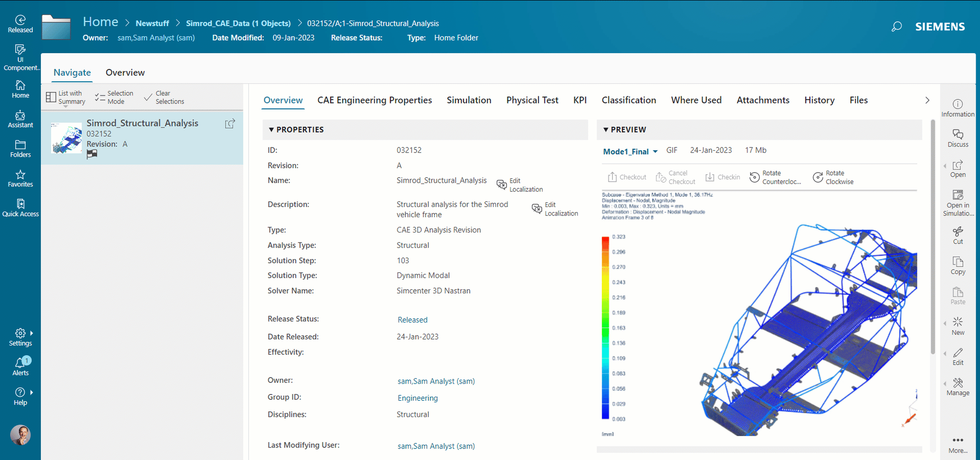
Task: Open the History tab
Action: (819, 100)
